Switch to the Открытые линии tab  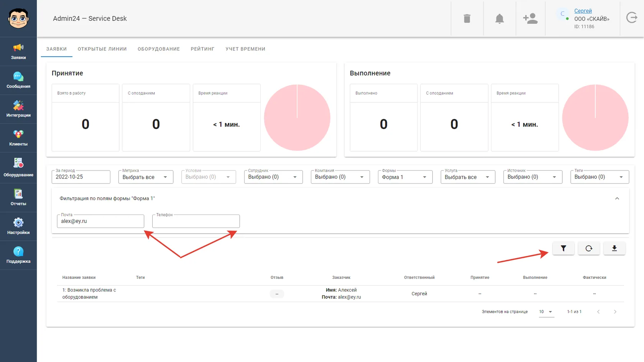(x=102, y=49)
